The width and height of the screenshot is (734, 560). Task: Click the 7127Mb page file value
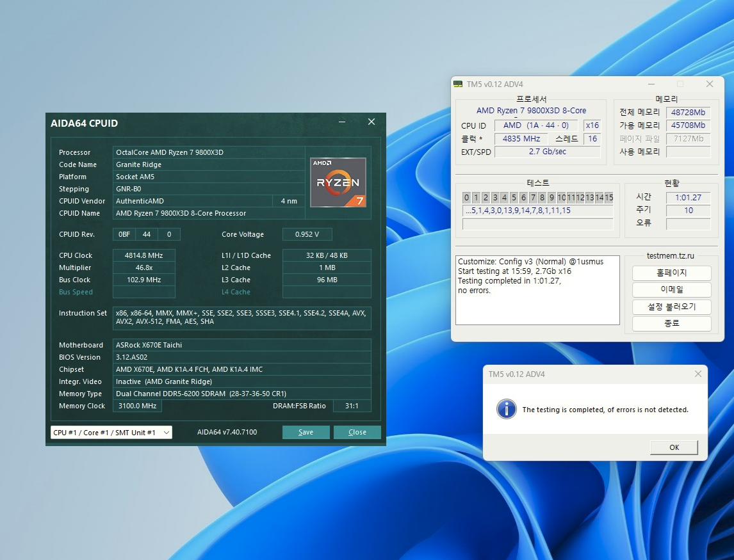point(688,138)
